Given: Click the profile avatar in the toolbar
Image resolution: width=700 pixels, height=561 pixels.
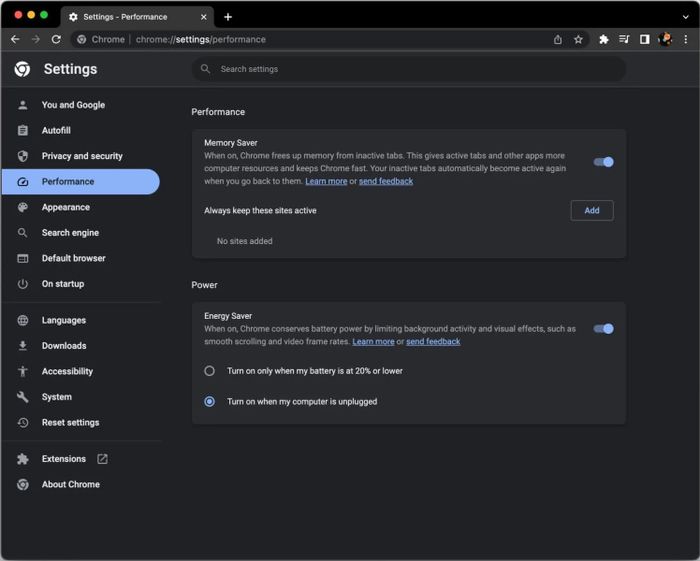Looking at the screenshot, I should (x=665, y=39).
